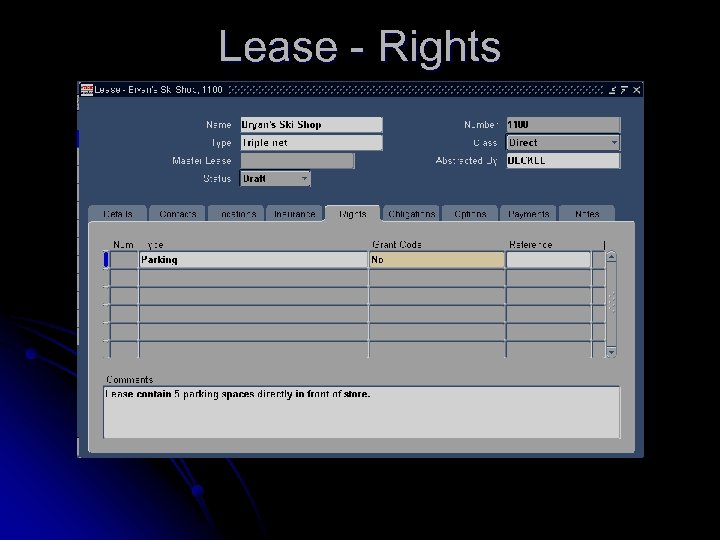Click the Grant Code cell showing No

[437, 260]
